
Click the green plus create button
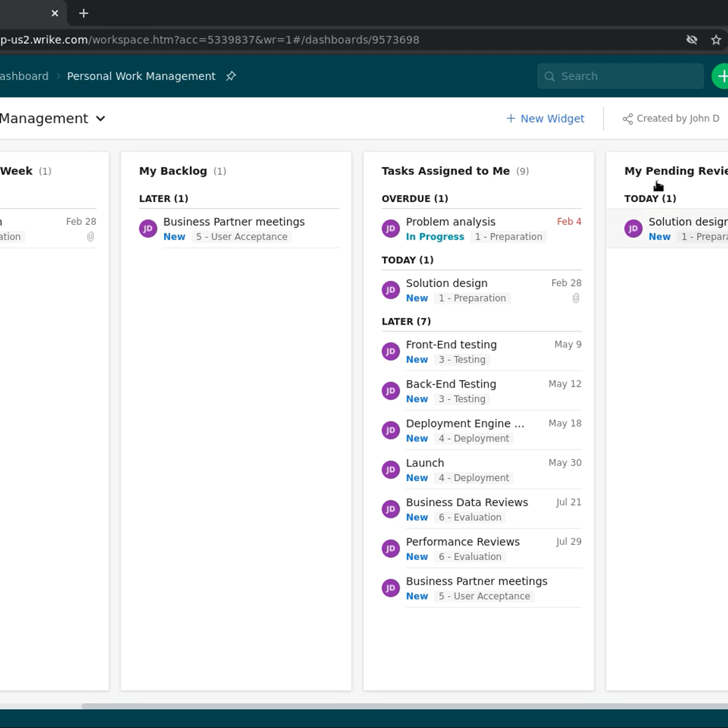[x=721, y=76]
